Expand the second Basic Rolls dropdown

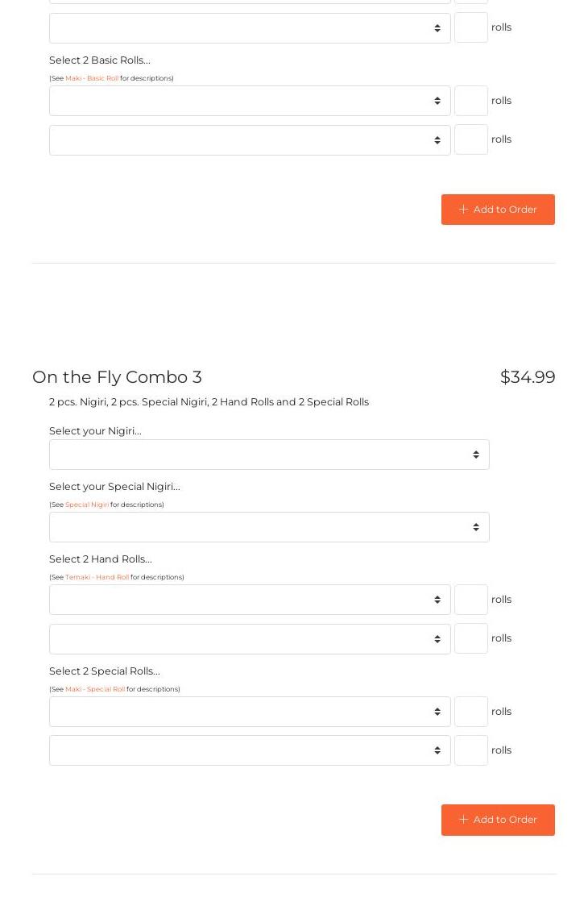click(x=250, y=140)
